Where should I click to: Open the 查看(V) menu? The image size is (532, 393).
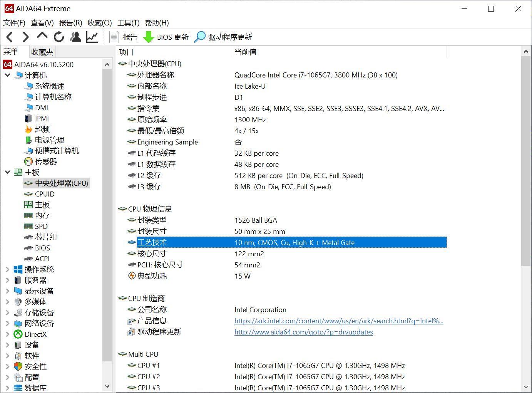point(42,23)
